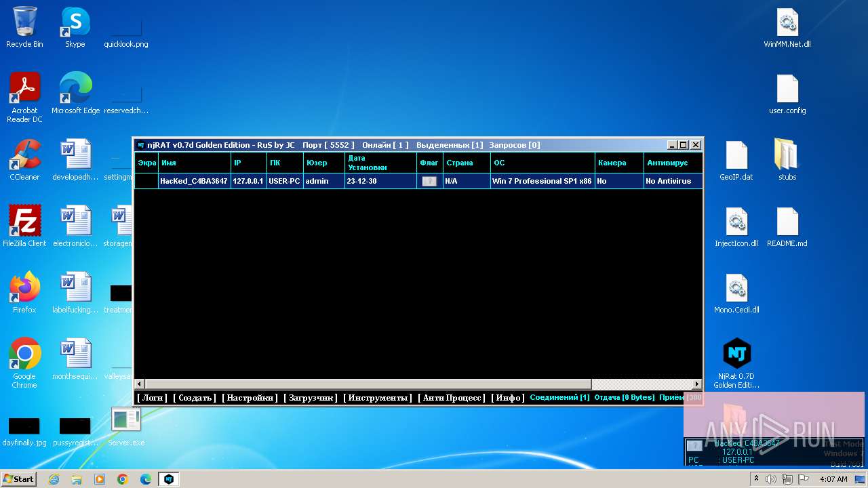Sort by the IP column header
The height and width of the screenshot is (488, 868).
click(249, 163)
